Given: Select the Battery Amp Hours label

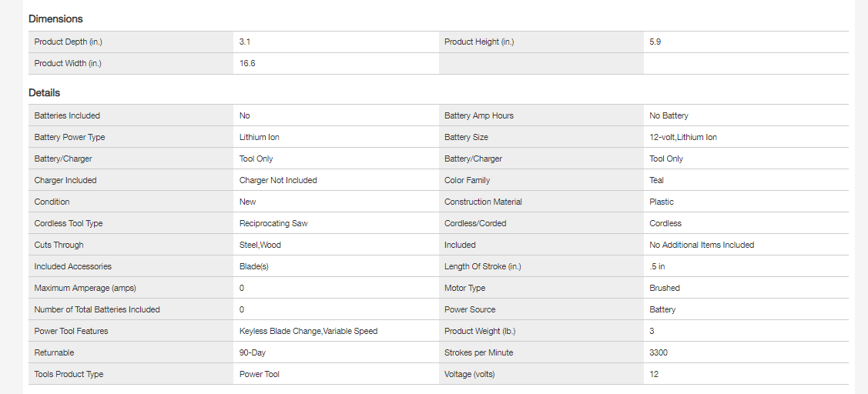Looking at the screenshot, I should click(x=479, y=115).
